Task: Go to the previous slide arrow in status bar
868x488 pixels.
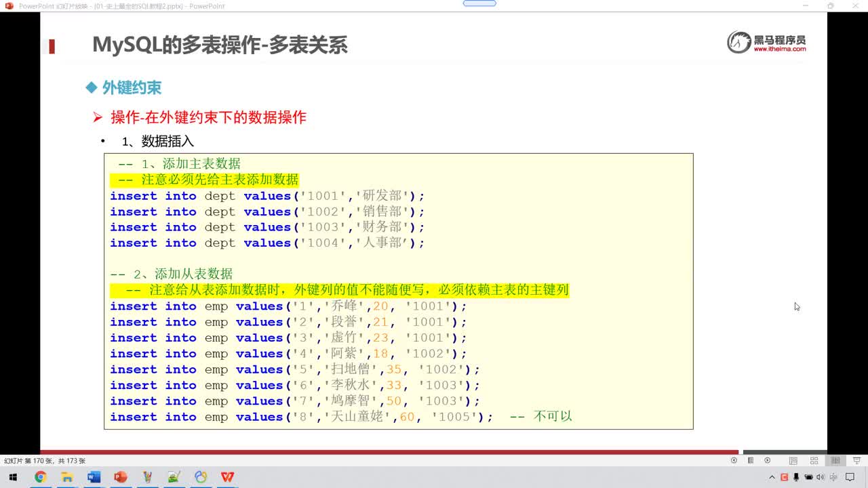Action: (x=734, y=460)
